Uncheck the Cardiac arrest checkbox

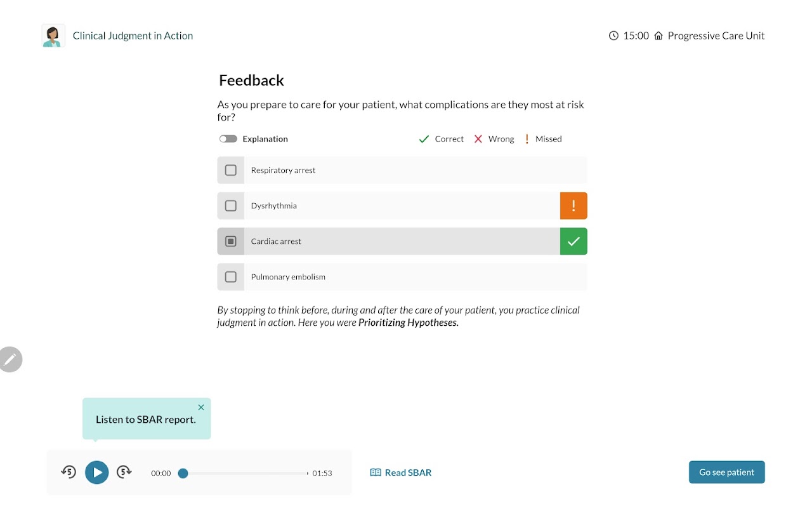pyautogui.click(x=231, y=241)
